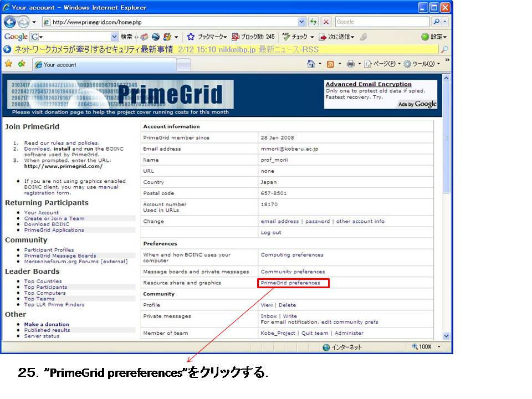
Task: Click the 'Community preferences' link
Action: [293, 272]
